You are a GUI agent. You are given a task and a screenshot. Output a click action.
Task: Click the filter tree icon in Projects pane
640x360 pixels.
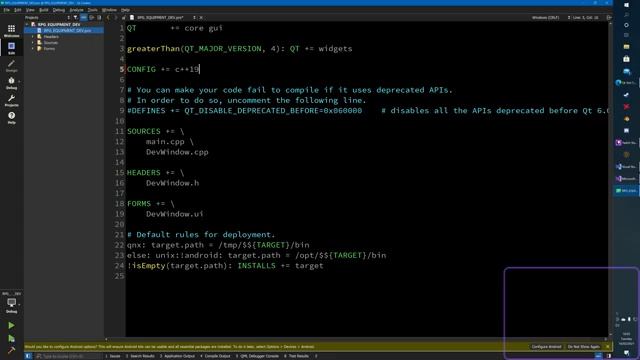[x=76, y=18]
